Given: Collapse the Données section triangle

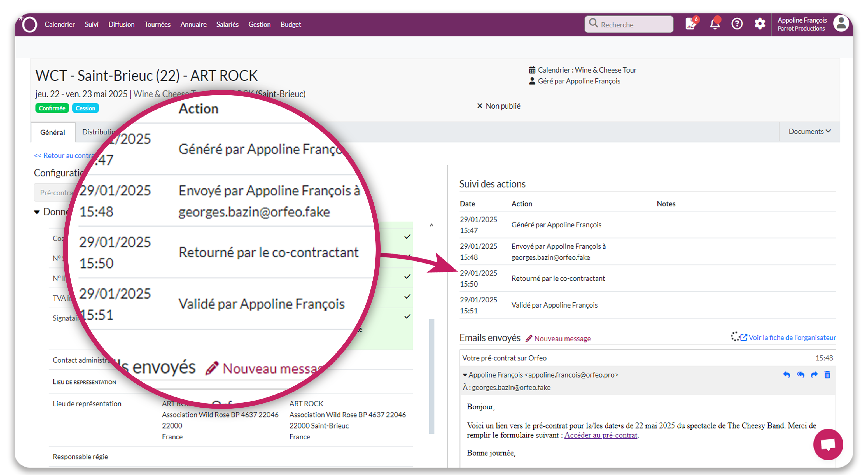Looking at the screenshot, I should click(37, 212).
